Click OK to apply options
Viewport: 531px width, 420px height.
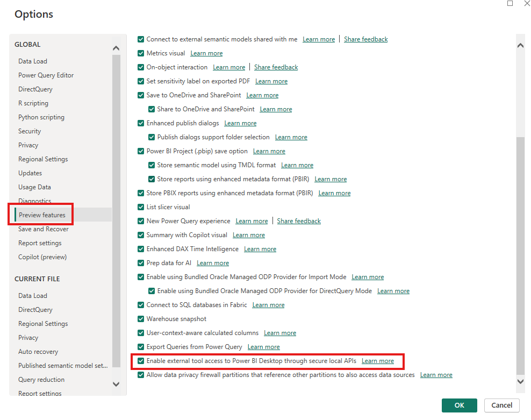coord(459,405)
